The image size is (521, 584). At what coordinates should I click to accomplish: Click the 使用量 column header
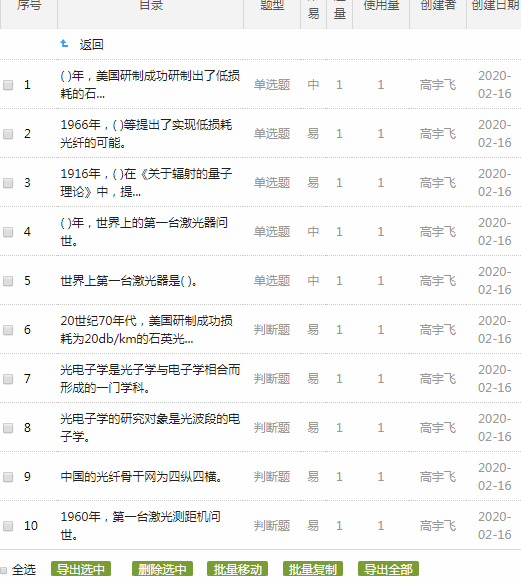tap(381, 5)
